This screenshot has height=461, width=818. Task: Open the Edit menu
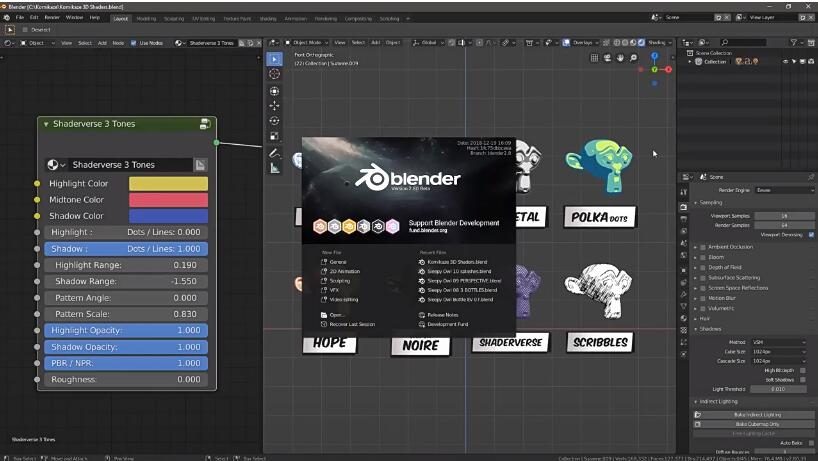coord(34,18)
